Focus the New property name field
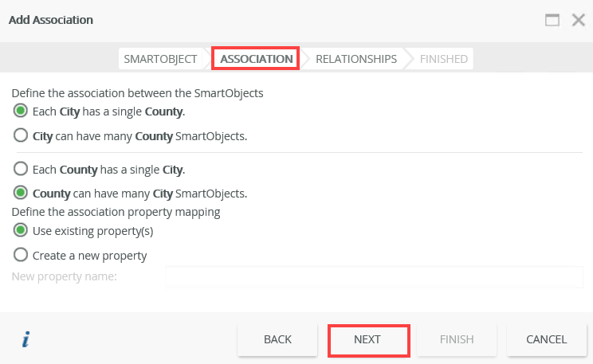 click(x=373, y=276)
